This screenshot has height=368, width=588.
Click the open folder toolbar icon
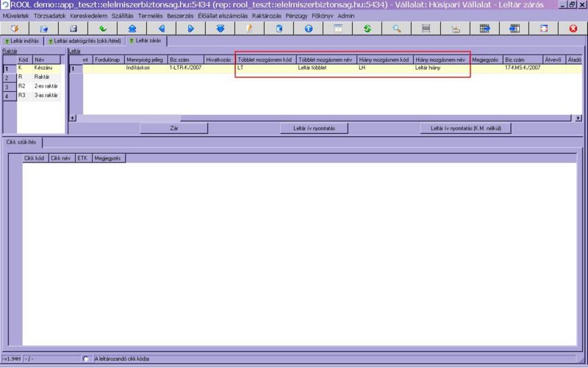tap(44, 29)
